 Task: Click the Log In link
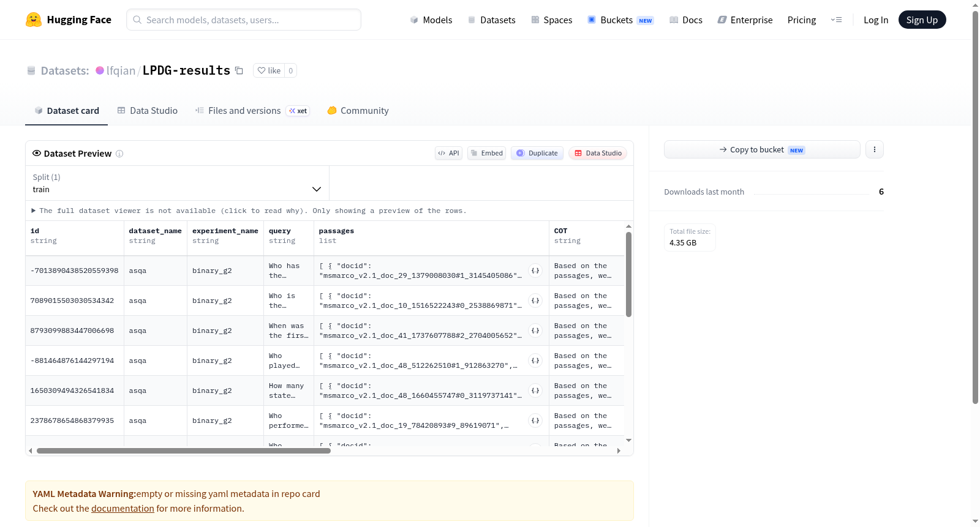[876, 20]
